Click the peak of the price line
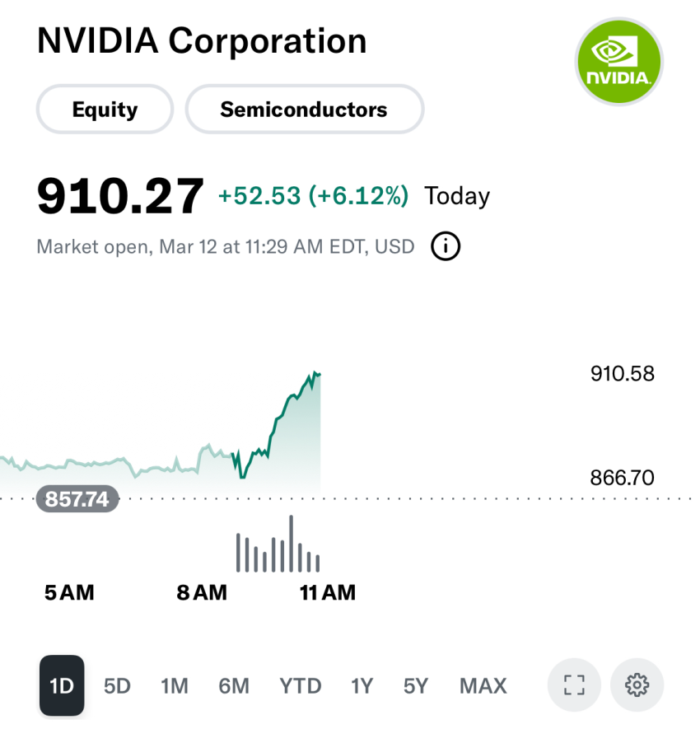Image resolution: width=700 pixels, height=743 pixels. point(315,373)
